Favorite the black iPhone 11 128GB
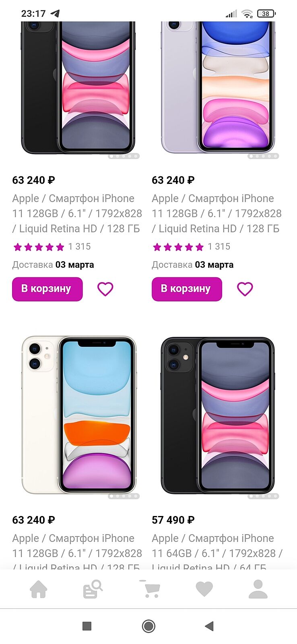Image resolution: width=297 pixels, height=644 pixels. coord(105,289)
